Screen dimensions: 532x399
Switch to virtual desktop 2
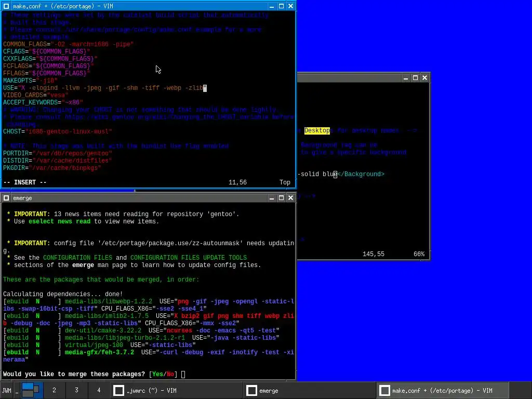click(x=54, y=390)
